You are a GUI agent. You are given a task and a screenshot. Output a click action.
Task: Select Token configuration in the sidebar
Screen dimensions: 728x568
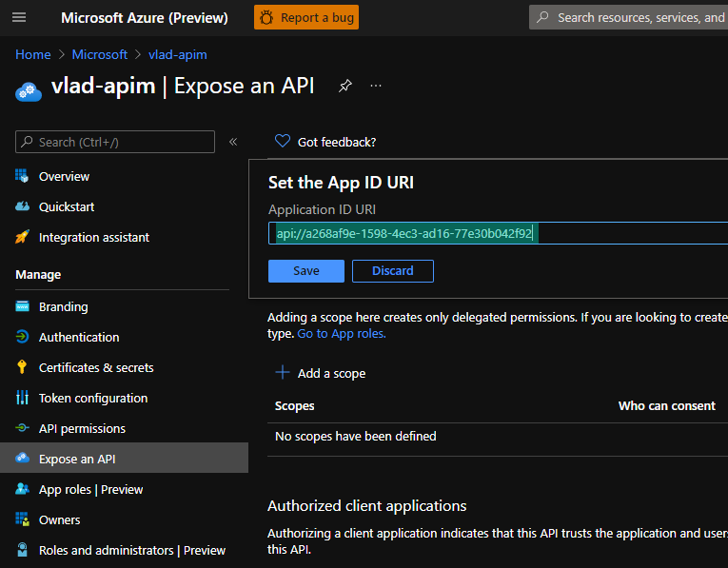click(x=93, y=398)
